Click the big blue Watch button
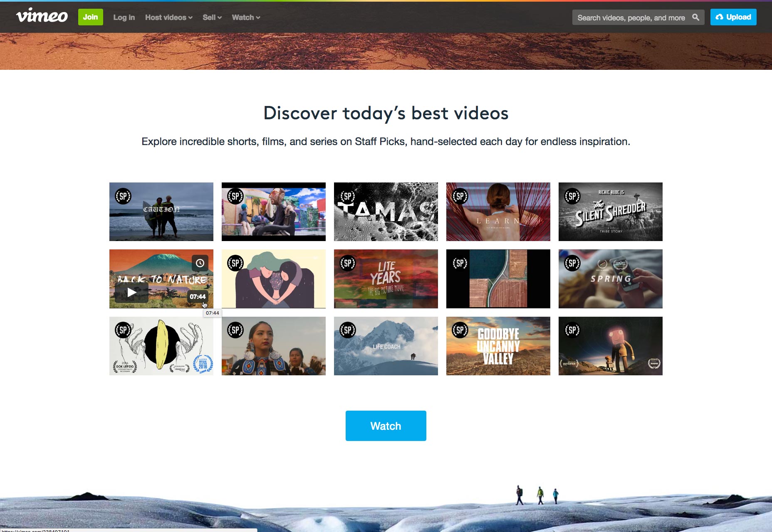This screenshot has height=532, width=772. [386, 426]
